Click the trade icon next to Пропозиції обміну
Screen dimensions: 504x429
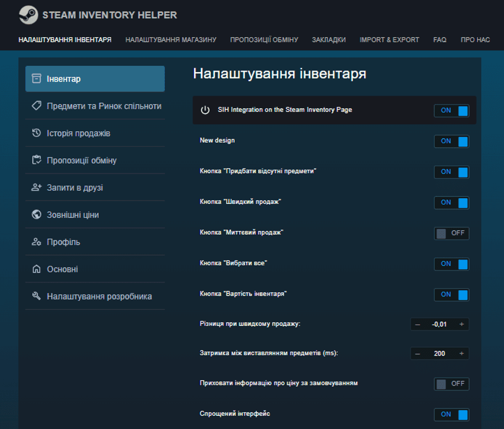click(x=36, y=160)
